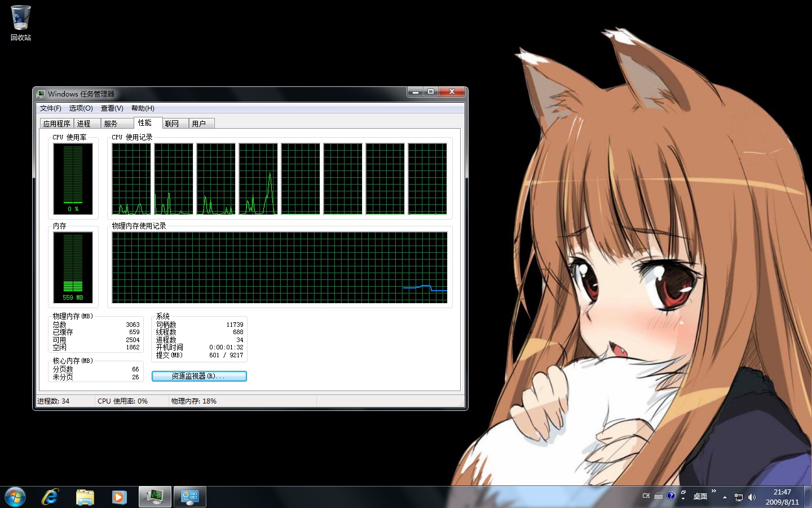
Task: Click the status bar text CPU 使用率: 0%
Action: [122, 401]
